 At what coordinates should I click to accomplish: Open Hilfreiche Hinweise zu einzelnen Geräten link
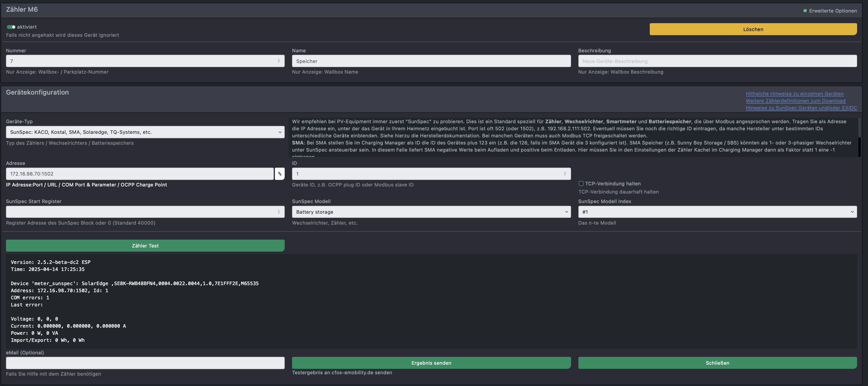click(x=794, y=94)
